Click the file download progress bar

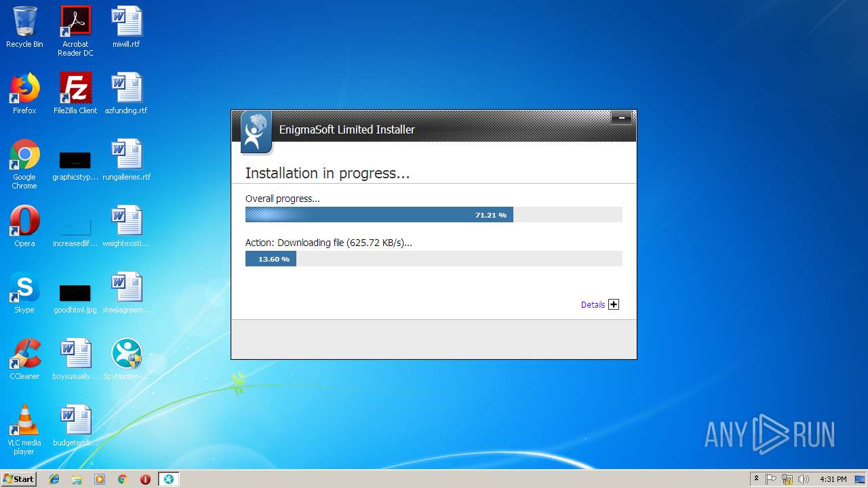(434, 259)
